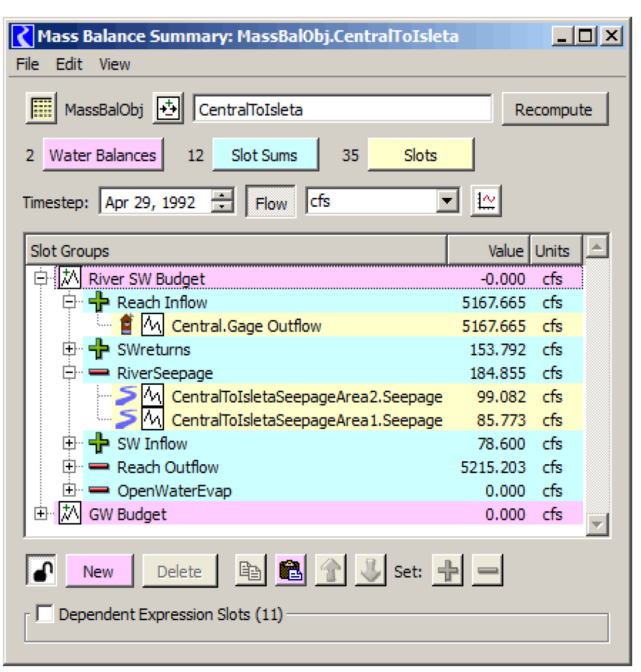
Task: Open the plot chart icon beside units
Action: pos(486,201)
